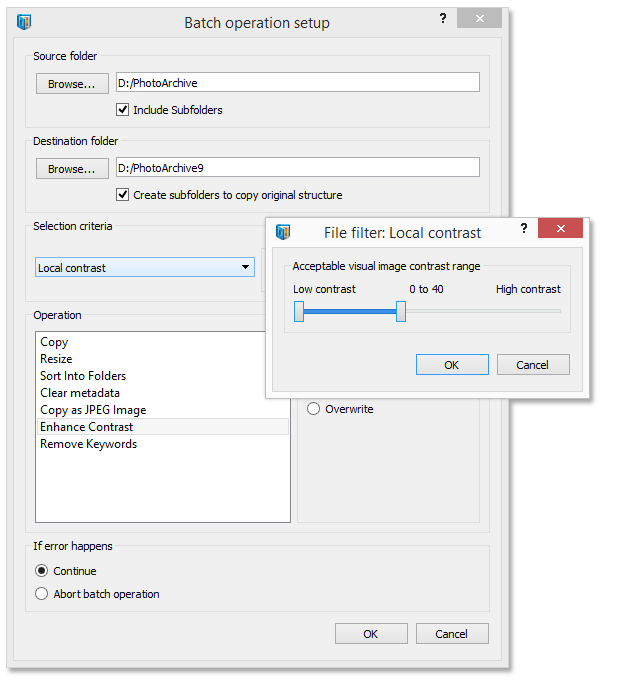The width and height of the screenshot is (617, 686).
Task: Select the Continue radio button
Action: click(42, 570)
